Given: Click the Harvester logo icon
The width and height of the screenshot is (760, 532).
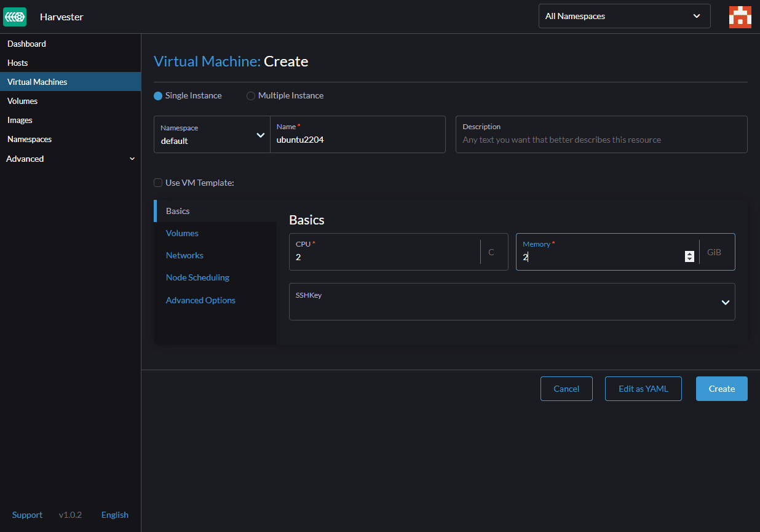Looking at the screenshot, I should 15,17.
